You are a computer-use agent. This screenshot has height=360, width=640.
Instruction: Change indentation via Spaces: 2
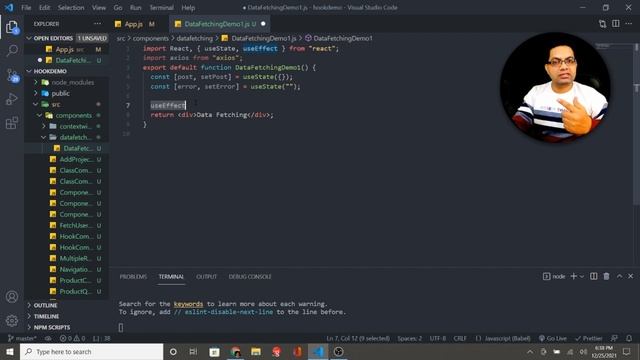409,338
